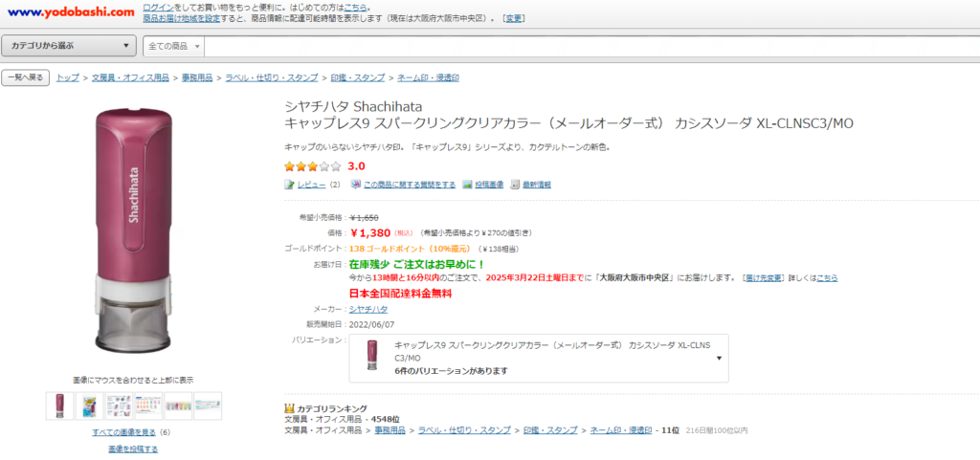Click the main Shachihata stamp product image
This screenshot has height=460, width=980.
pyautogui.click(x=132, y=230)
